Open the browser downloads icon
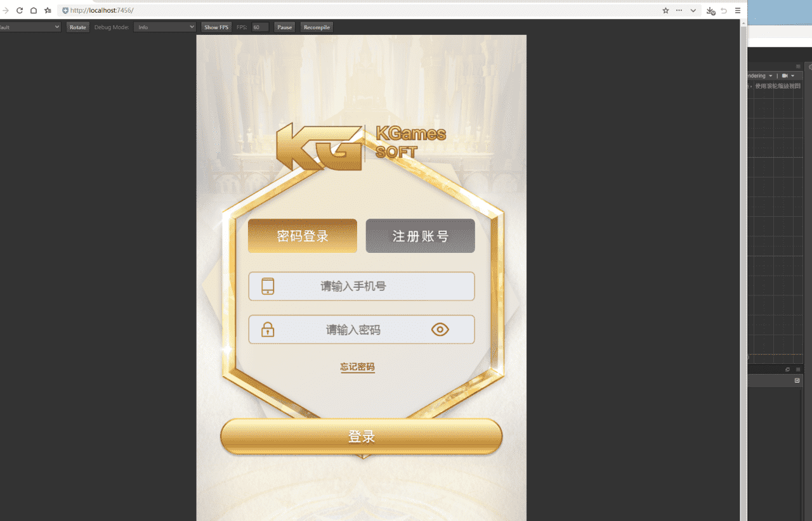 tap(710, 11)
